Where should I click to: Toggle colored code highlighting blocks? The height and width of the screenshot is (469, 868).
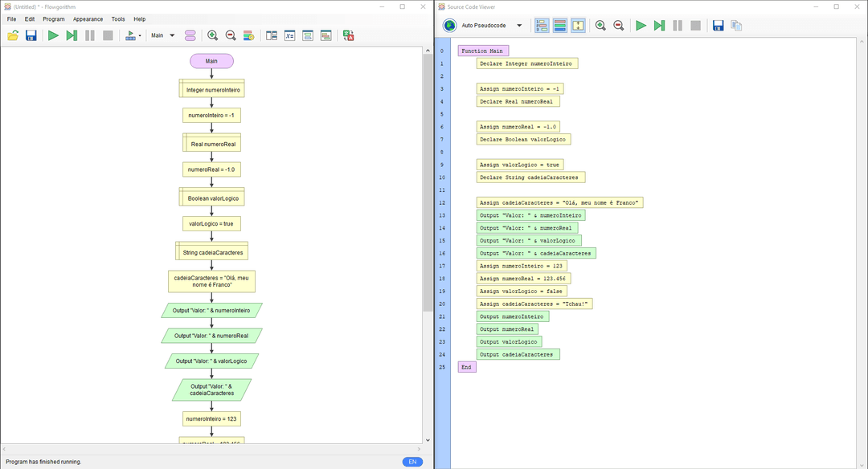coord(560,26)
